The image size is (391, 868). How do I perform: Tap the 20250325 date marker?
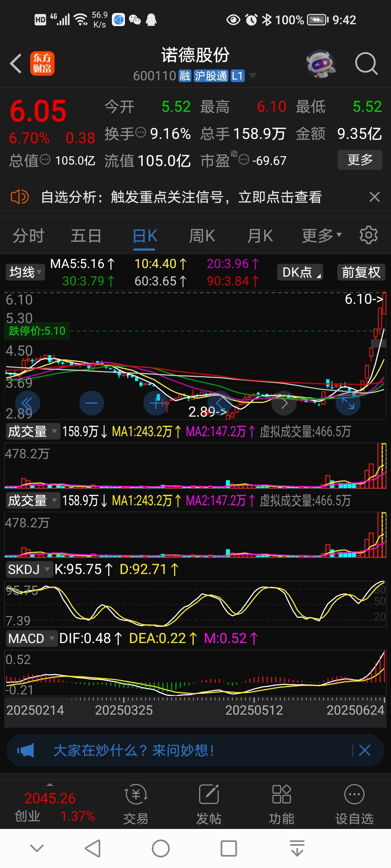click(124, 710)
